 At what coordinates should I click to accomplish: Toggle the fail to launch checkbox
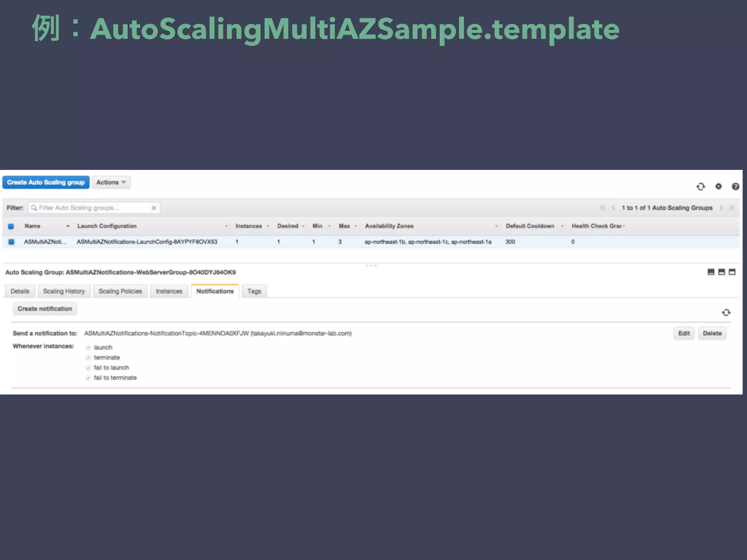click(x=88, y=367)
